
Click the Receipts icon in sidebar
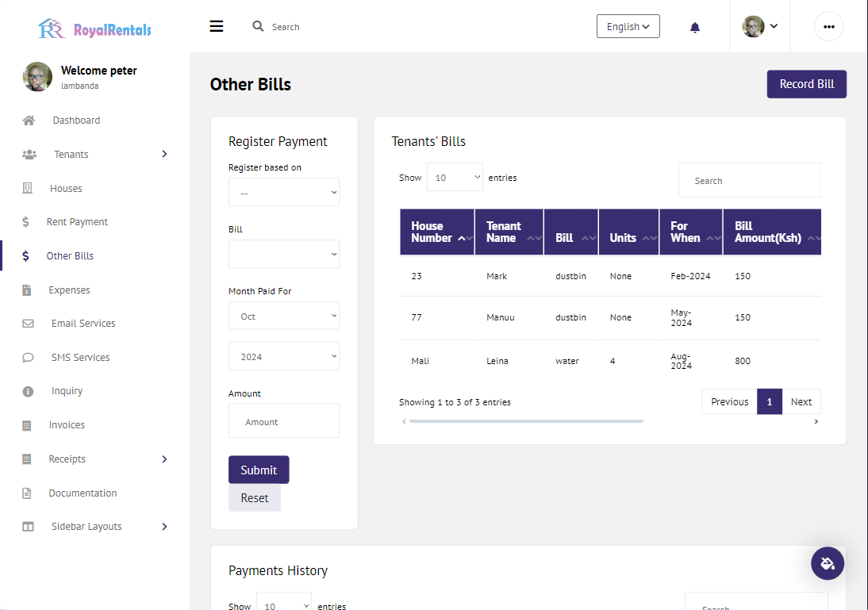26,458
